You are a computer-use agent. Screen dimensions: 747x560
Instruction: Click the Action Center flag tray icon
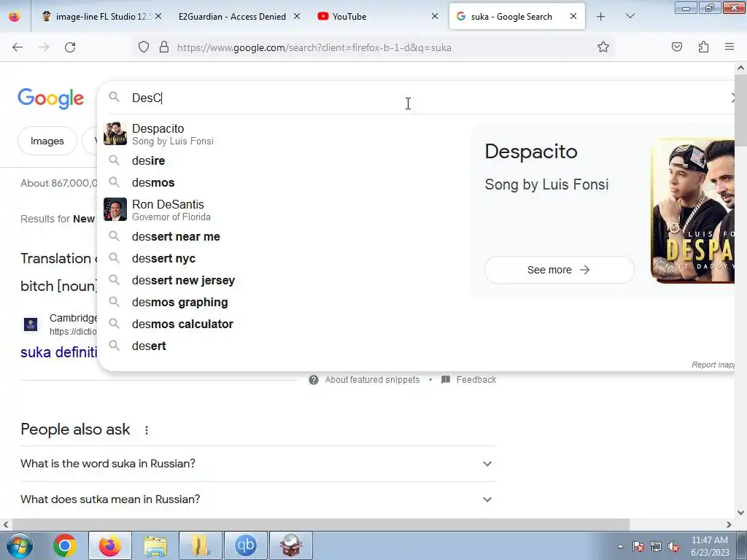tap(638, 546)
